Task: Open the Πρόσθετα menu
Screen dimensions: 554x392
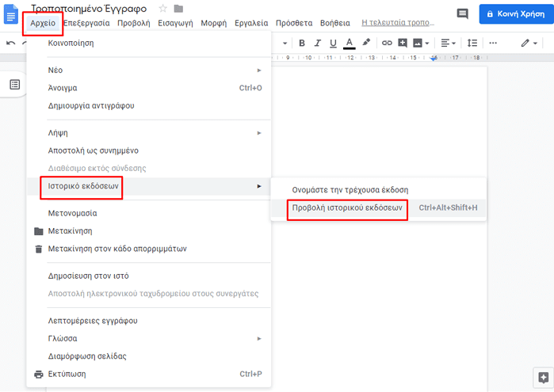Action: point(294,23)
